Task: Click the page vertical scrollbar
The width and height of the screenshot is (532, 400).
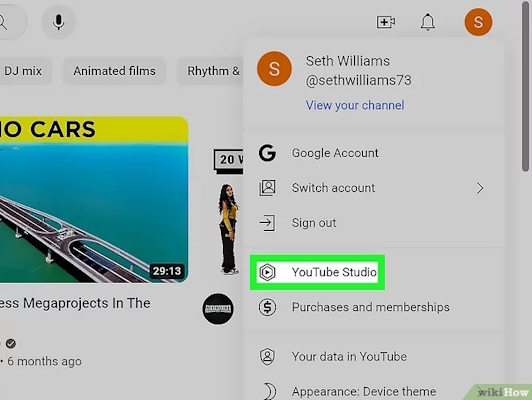Action: pos(525,87)
